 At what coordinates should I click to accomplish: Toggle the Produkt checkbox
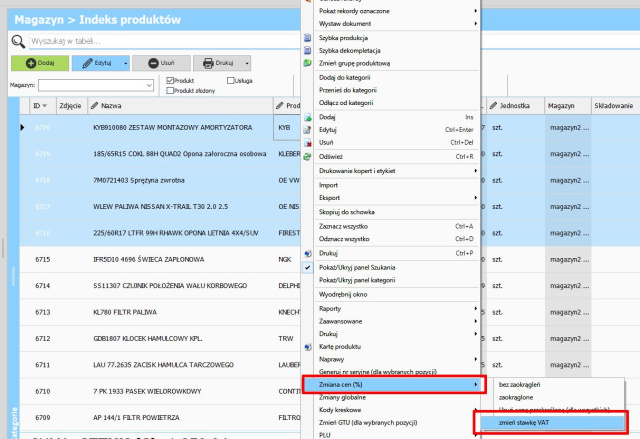click(x=170, y=80)
